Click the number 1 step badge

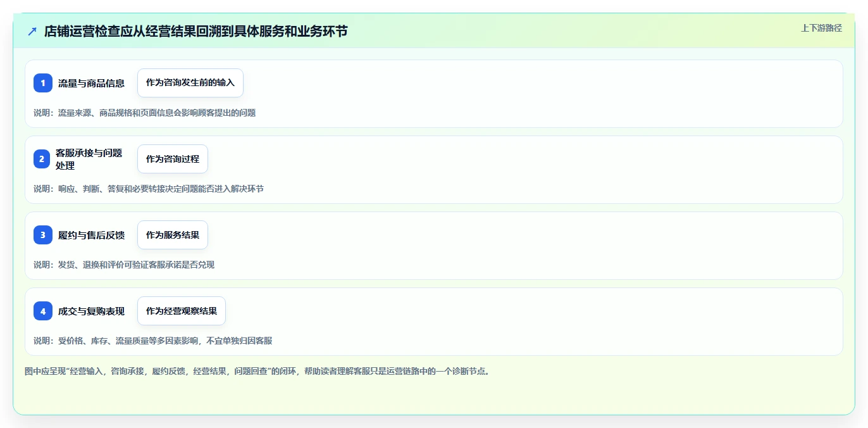click(x=43, y=83)
